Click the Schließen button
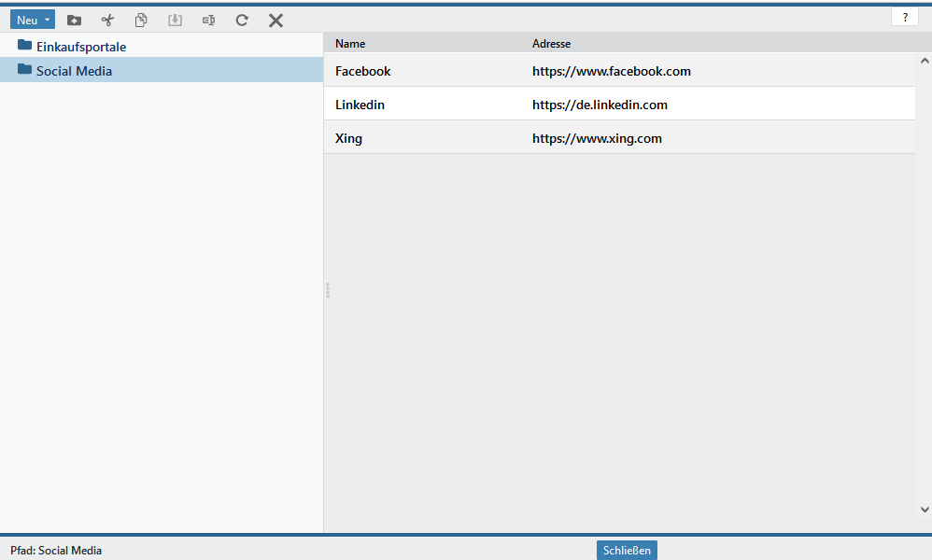The image size is (932, 560). click(627, 551)
